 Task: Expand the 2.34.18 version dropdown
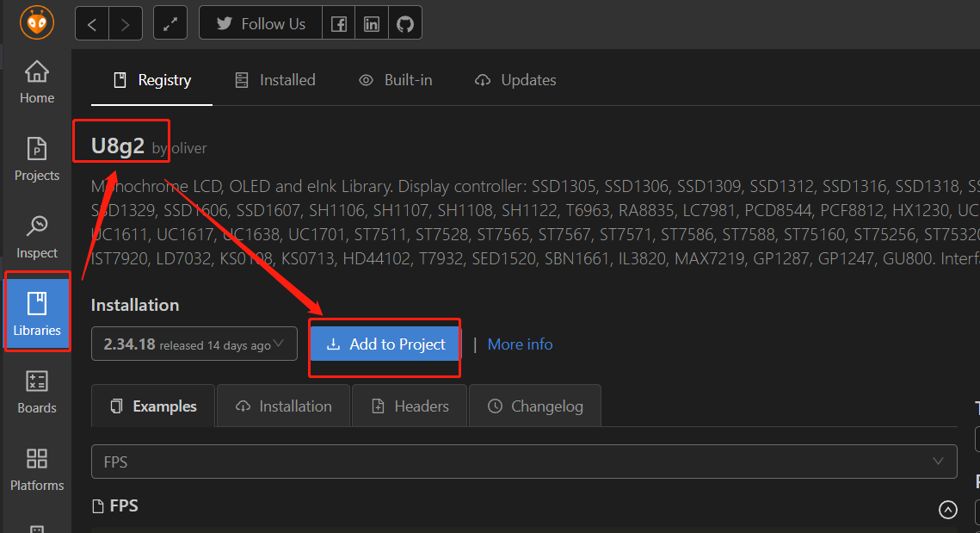(194, 344)
